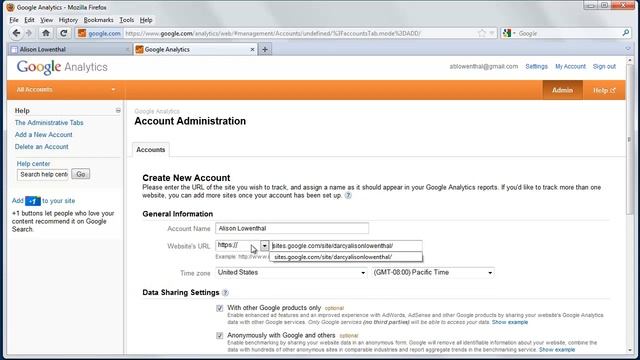Open 'The Administrative Tabs' help link
The width and height of the screenshot is (640, 360).
coord(49,123)
